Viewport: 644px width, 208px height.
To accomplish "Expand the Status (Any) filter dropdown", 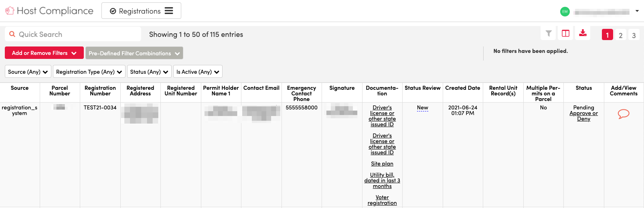I will pos(149,72).
